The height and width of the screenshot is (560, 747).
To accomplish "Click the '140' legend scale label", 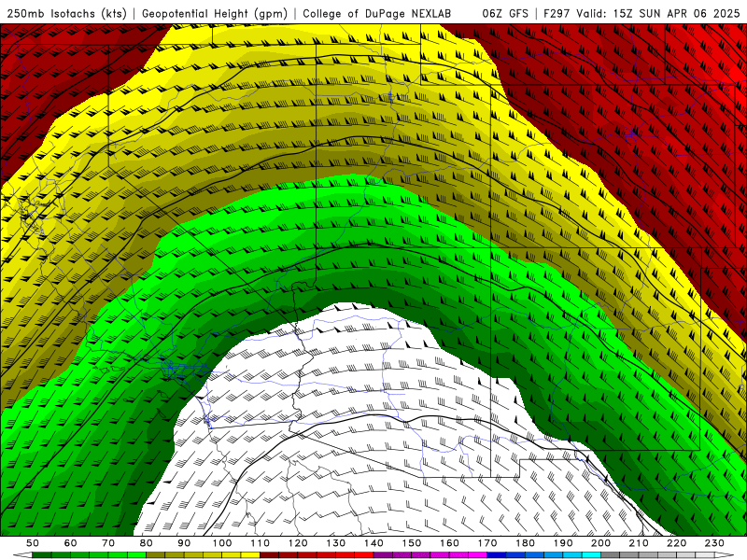I will pyautogui.click(x=373, y=543).
